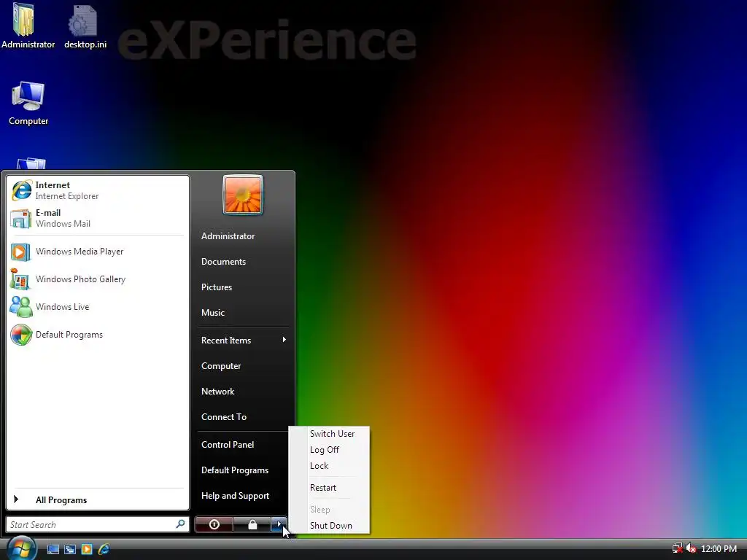Launch Windows Media Player from Start menu
747x560 pixels.
coord(97,252)
